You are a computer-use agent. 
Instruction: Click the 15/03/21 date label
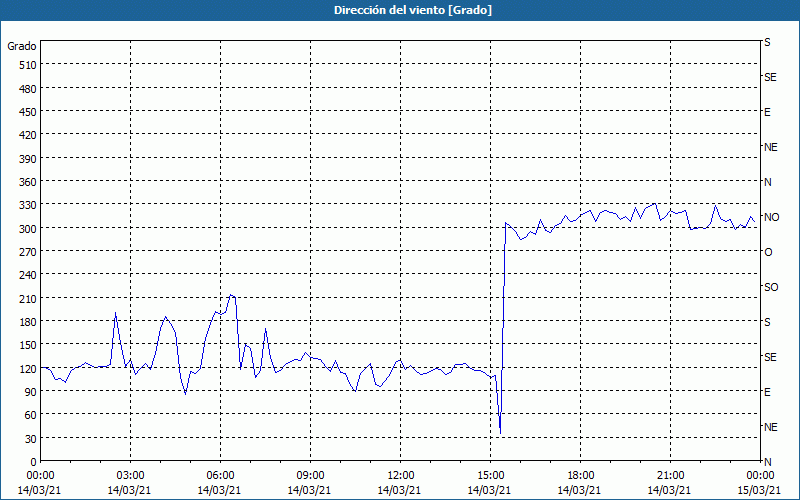click(x=759, y=490)
